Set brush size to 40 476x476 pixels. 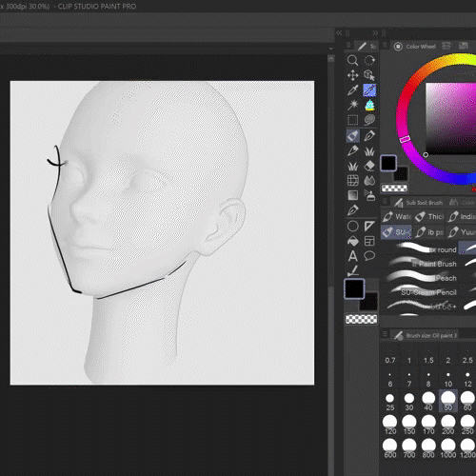coord(428,402)
